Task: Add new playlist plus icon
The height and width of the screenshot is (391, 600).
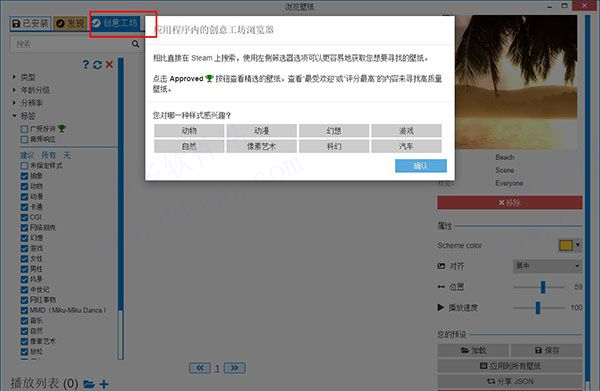Action: coord(104,384)
